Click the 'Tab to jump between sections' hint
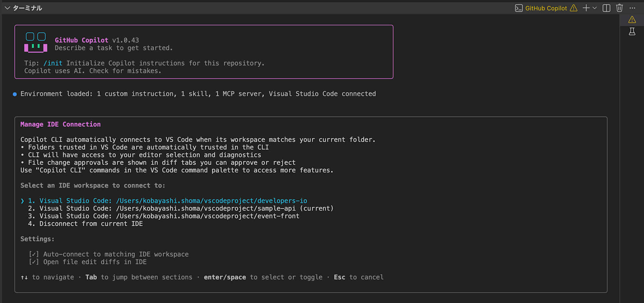Image resolution: width=644 pixels, height=303 pixels. (139, 277)
